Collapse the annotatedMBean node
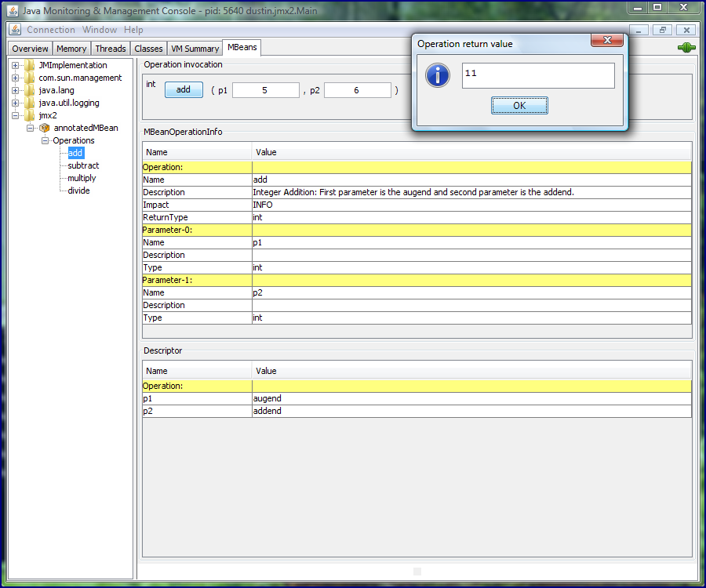Image resolution: width=706 pixels, height=588 pixels. [x=30, y=129]
